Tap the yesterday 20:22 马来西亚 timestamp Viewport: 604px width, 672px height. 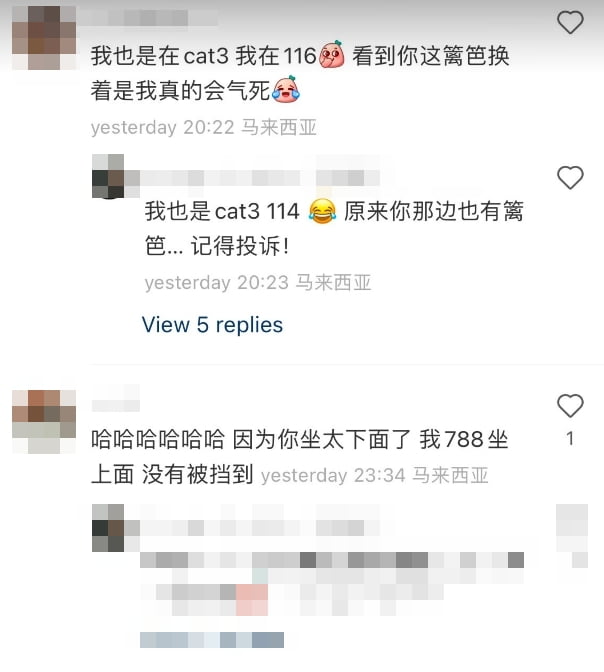point(204,127)
